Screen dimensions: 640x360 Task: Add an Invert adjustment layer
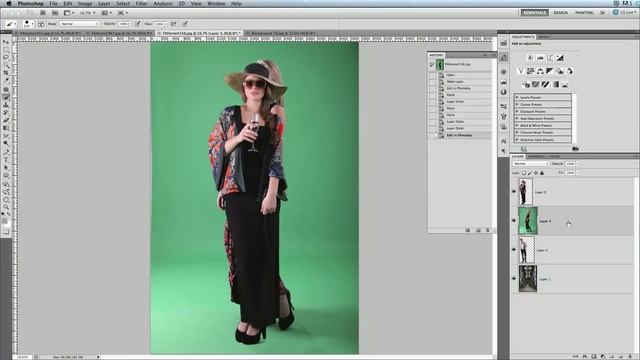click(x=526, y=84)
